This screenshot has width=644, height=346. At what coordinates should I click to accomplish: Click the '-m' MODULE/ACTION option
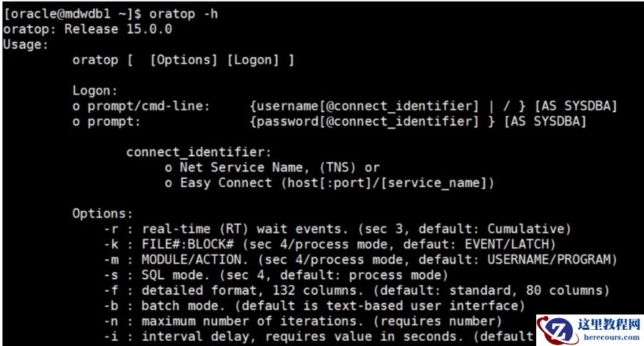pyautogui.click(x=111, y=259)
